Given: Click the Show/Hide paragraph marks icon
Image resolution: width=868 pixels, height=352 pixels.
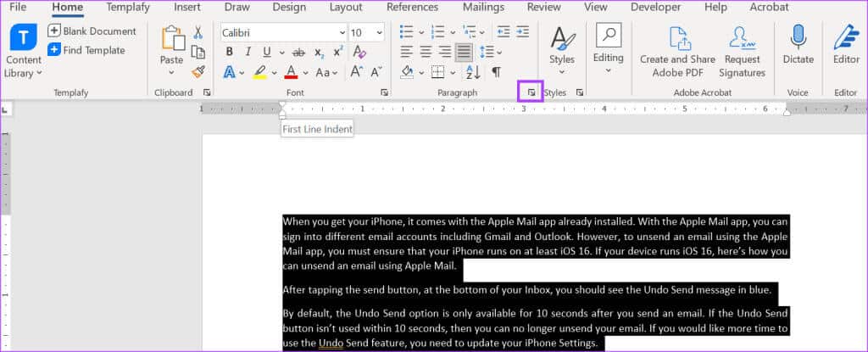Looking at the screenshot, I should 496,72.
